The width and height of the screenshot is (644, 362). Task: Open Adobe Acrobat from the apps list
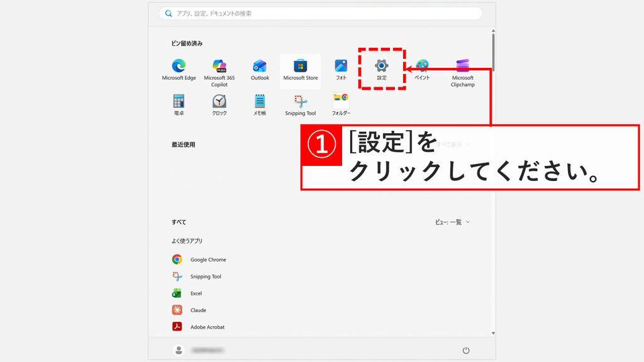198,327
